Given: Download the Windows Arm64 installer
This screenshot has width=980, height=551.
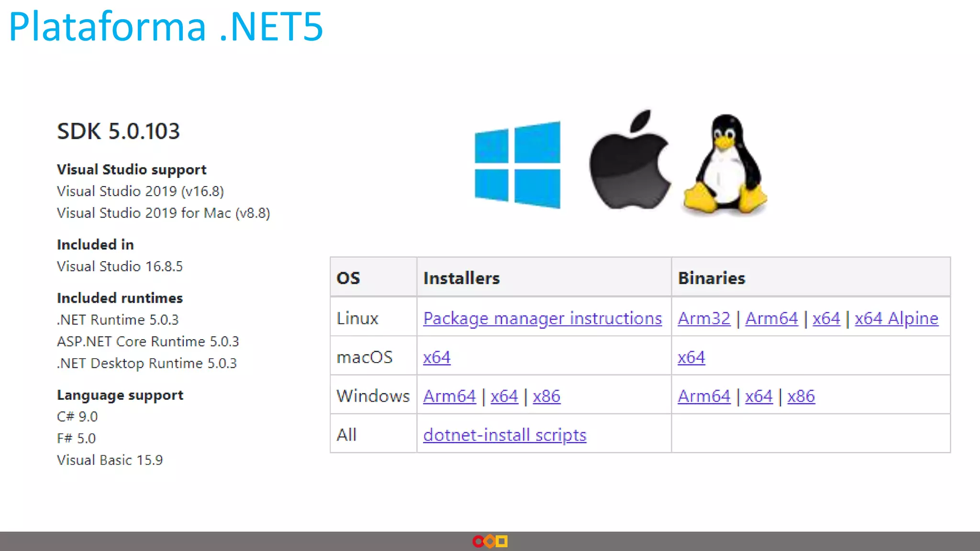Looking at the screenshot, I should pyautogui.click(x=450, y=396).
